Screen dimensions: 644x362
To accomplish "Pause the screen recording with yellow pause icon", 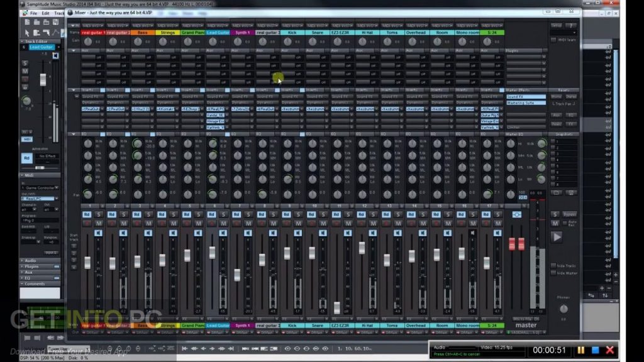I will pos(580,350).
